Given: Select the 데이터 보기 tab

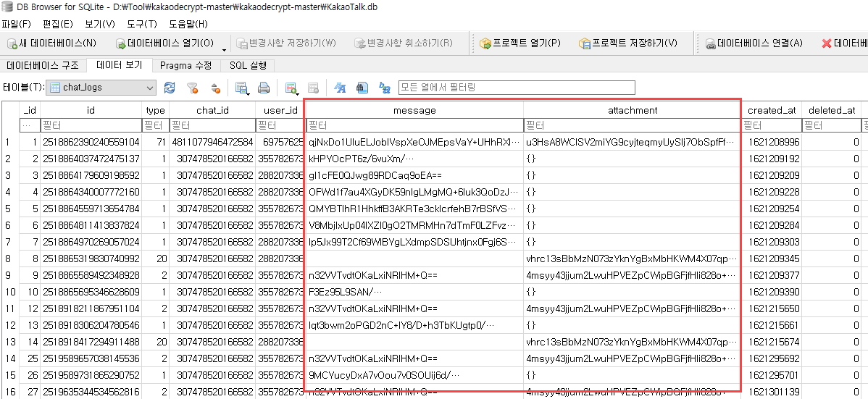Looking at the screenshot, I should pyautogui.click(x=119, y=64).
